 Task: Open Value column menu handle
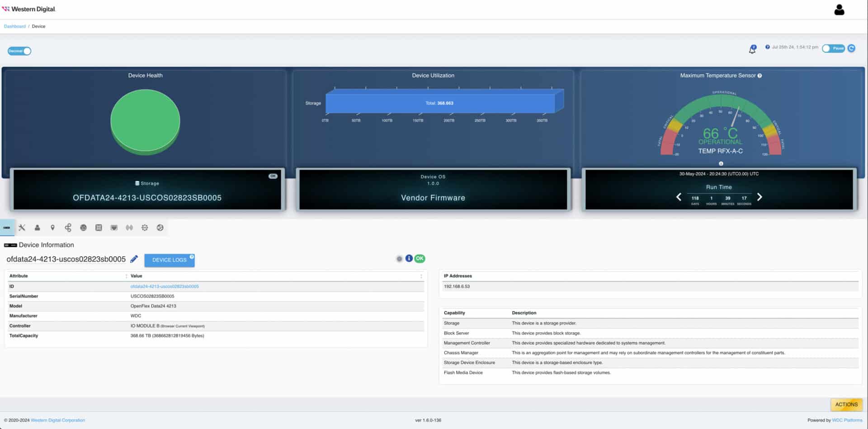pyautogui.click(x=421, y=276)
